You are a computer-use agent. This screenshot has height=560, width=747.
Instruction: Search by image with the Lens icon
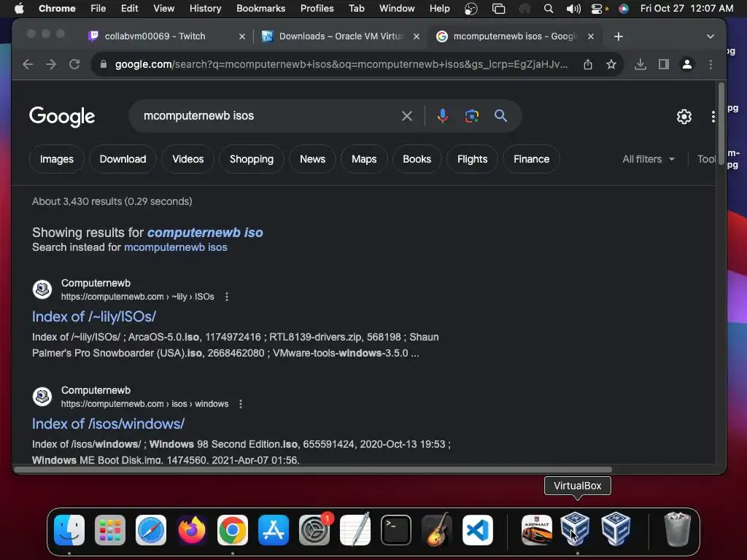(472, 116)
